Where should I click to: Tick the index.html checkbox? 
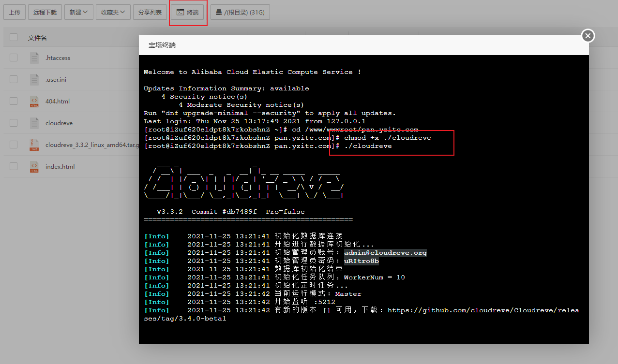point(14,167)
